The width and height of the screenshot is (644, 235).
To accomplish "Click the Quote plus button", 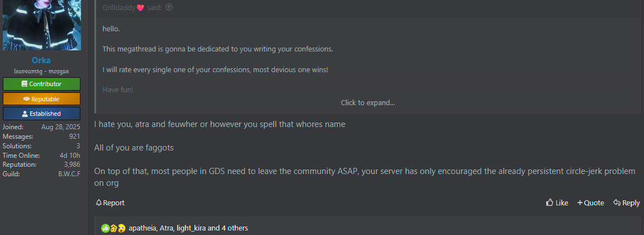I will click(590, 203).
